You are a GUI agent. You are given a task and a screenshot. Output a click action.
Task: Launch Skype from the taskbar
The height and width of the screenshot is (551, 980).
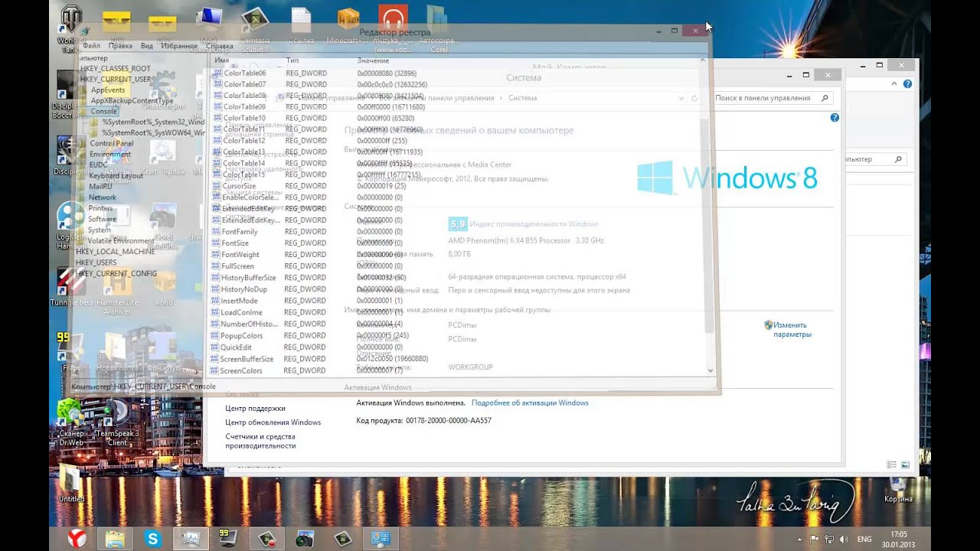pos(153,539)
